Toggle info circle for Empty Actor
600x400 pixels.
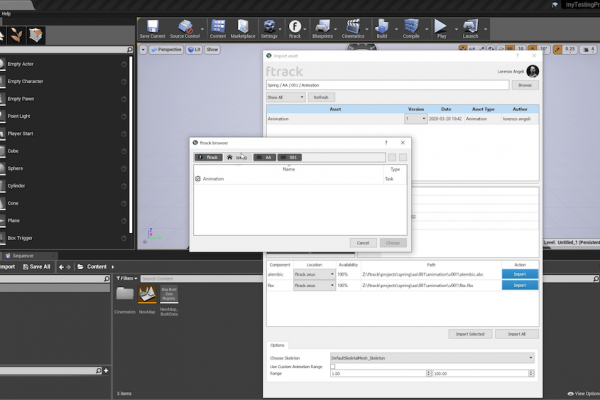point(124,64)
